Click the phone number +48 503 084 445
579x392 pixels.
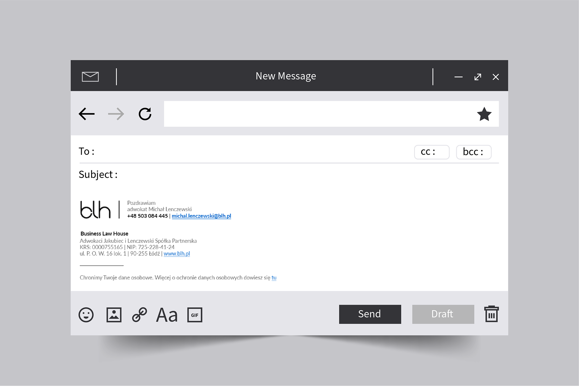(x=147, y=216)
